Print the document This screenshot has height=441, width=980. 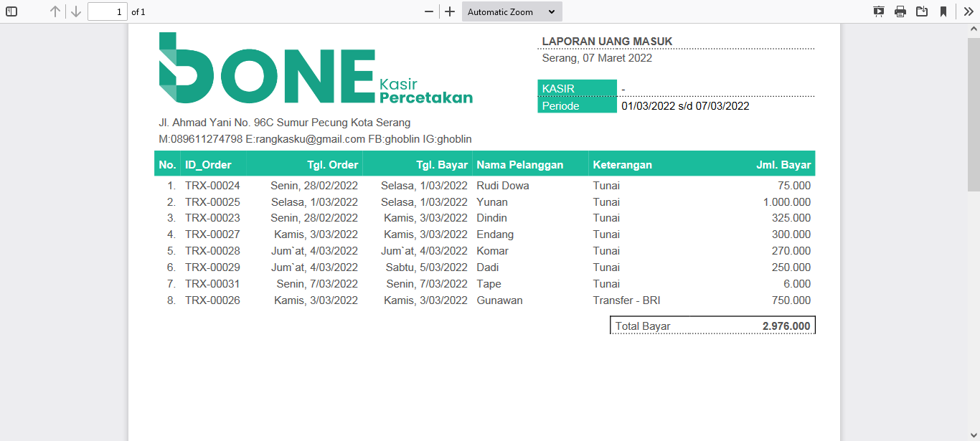coord(900,11)
